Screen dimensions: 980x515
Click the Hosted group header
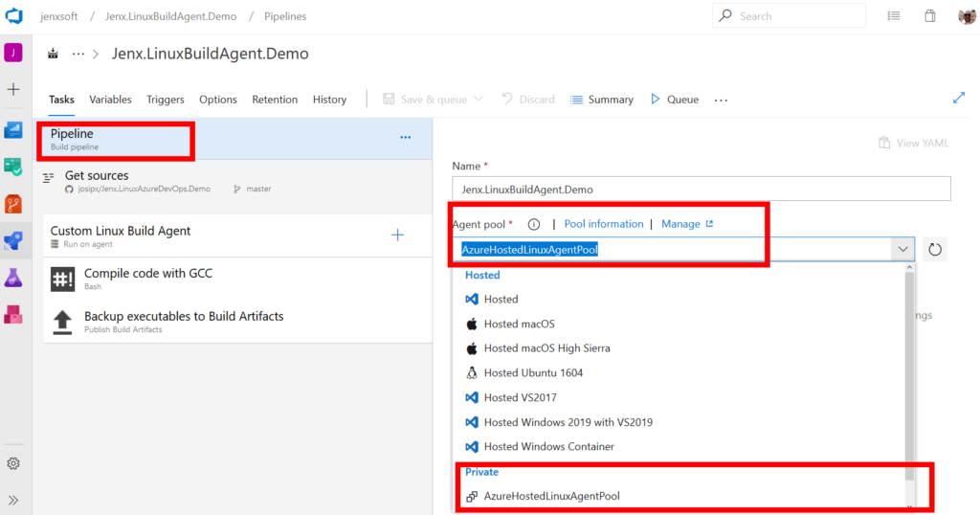pos(482,275)
